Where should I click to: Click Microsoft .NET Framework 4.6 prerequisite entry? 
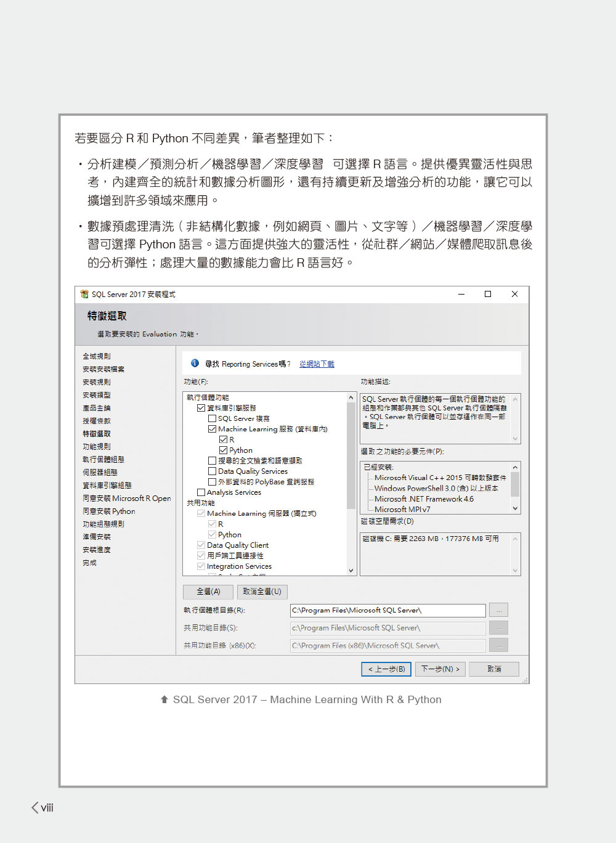(424, 499)
